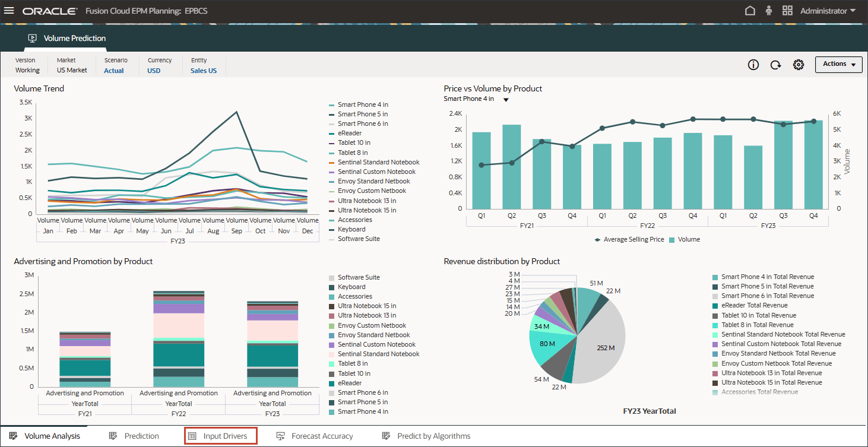The width and height of the screenshot is (868, 447).
Task: Click the Advertising and Promotion by Product title
Action: (x=83, y=261)
